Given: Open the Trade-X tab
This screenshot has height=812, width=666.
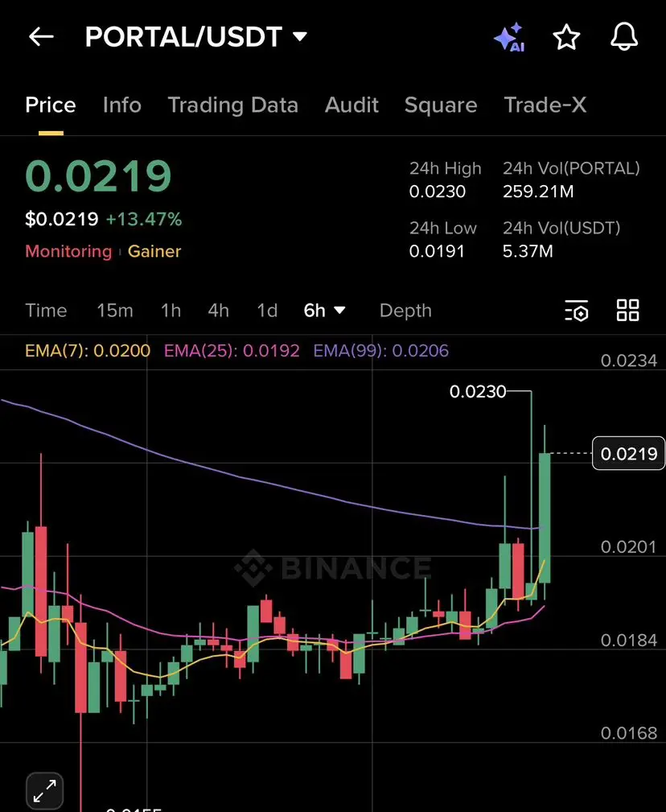Looking at the screenshot, I should tap(545, 105).
